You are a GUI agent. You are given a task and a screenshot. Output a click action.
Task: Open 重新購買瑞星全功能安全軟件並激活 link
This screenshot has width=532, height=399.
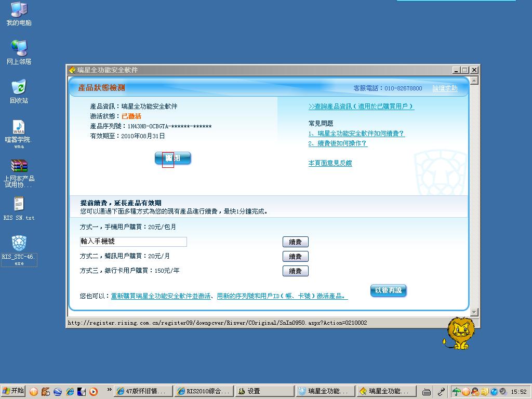coord(161,296)
